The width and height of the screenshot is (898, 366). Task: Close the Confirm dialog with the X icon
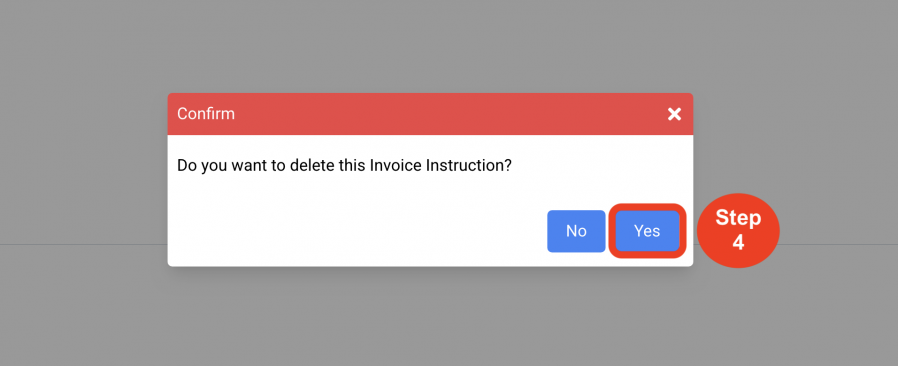point(674,114)
